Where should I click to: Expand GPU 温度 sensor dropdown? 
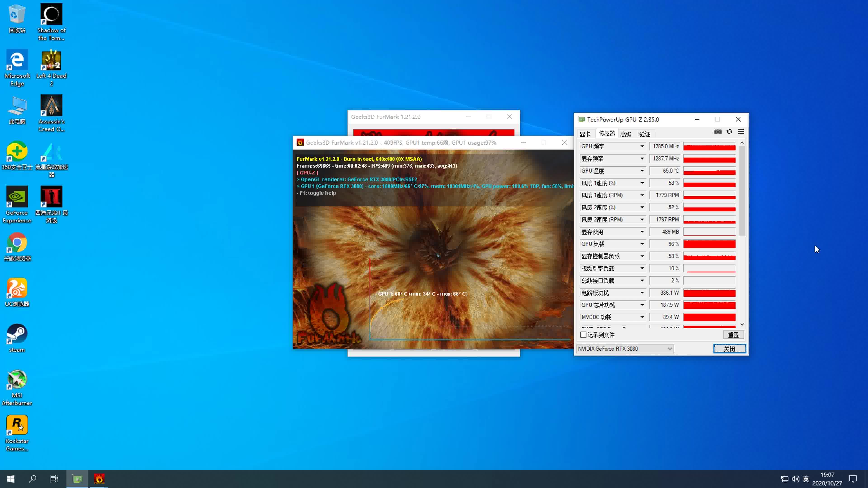(642, 171)
